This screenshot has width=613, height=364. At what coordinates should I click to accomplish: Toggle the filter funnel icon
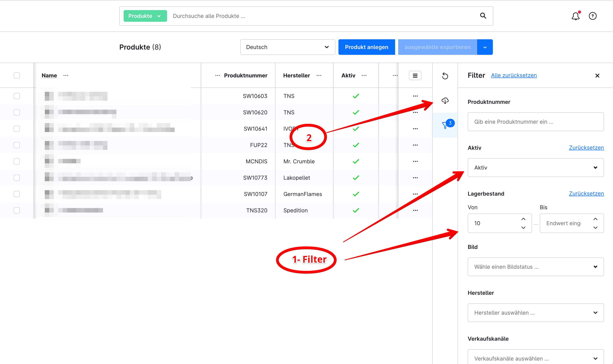click(x=445, y=125)
